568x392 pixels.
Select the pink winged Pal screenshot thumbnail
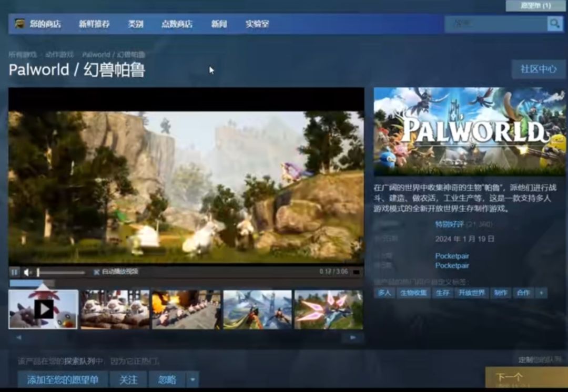pyautogui.click(x=329, y=310)
